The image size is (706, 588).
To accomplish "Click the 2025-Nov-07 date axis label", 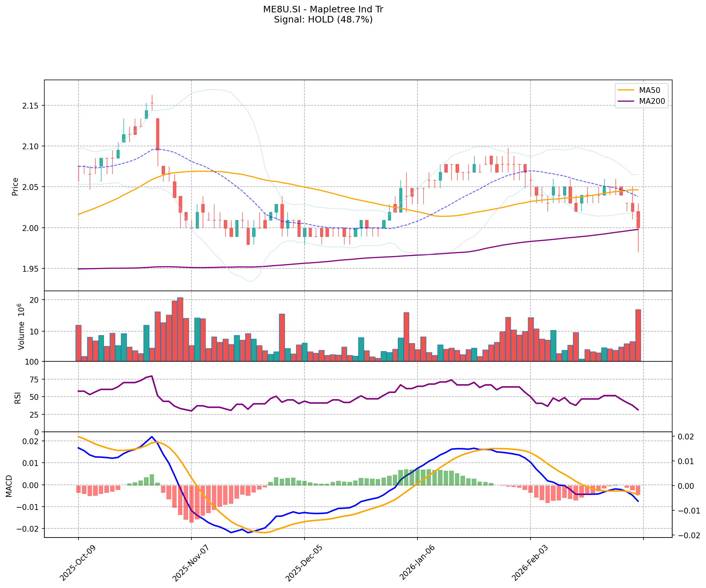I will click(190, 563).
